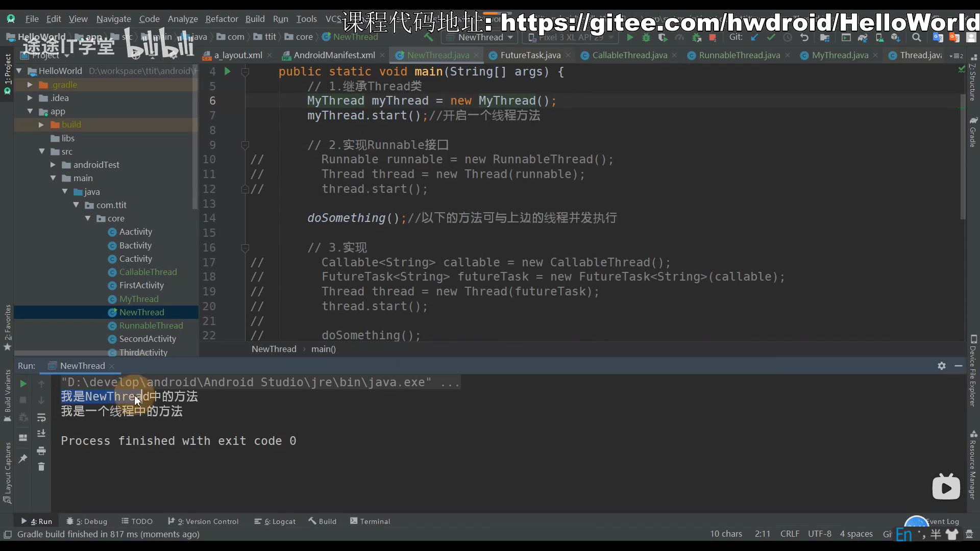The image size is (980, 551).
Task: Open the Refactor menu
Action: pos(222,19)
